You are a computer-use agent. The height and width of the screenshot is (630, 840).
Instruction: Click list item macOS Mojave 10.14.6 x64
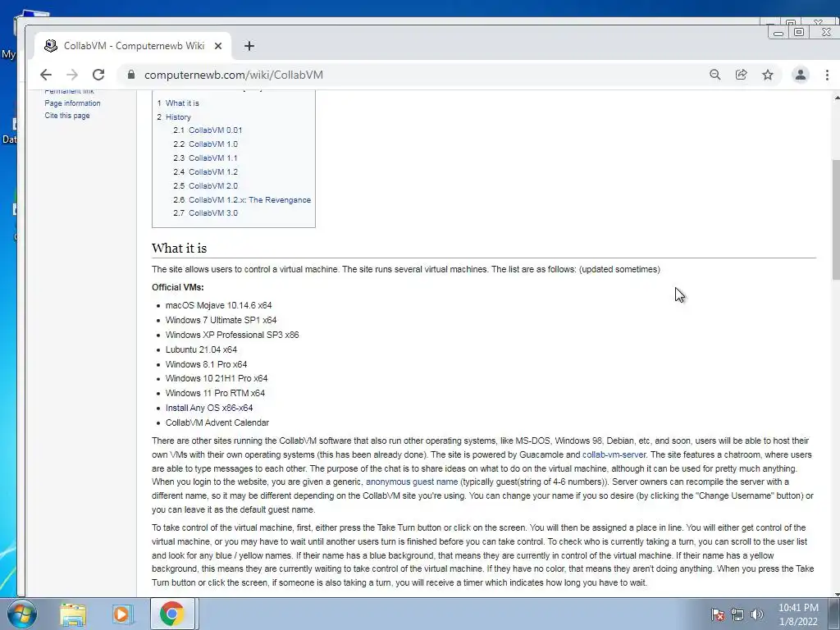tap(218, 305)
